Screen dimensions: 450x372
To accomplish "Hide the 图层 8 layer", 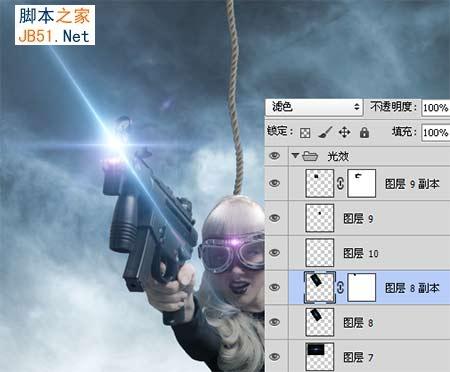I will 275,322.
